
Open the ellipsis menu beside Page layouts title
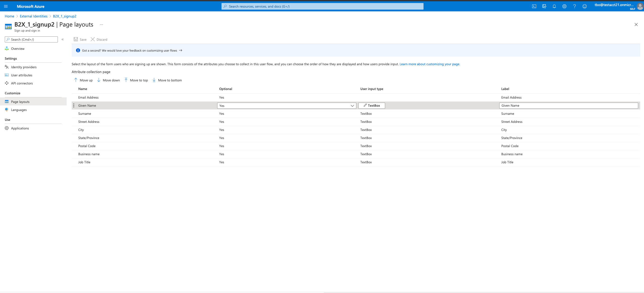tap(102, 25)
